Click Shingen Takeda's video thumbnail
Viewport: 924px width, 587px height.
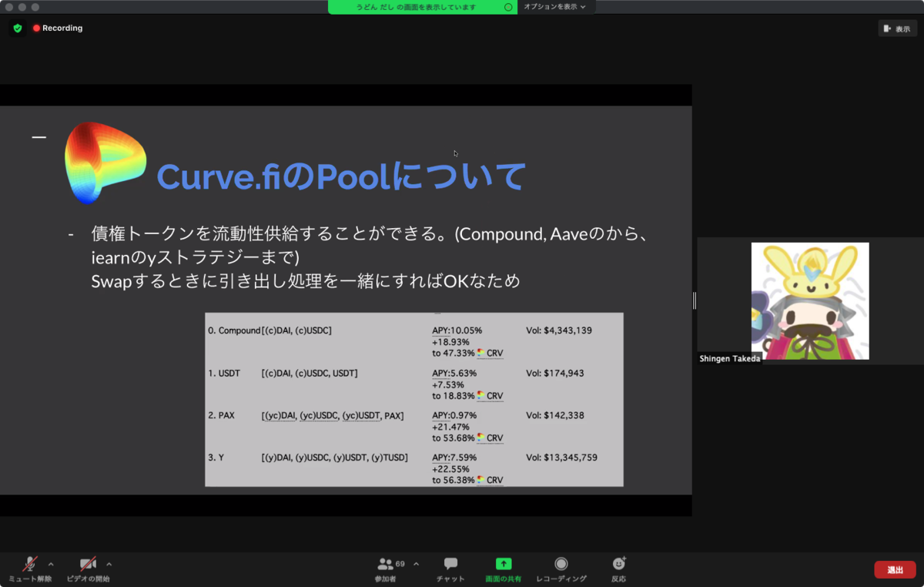coord(810,300)
